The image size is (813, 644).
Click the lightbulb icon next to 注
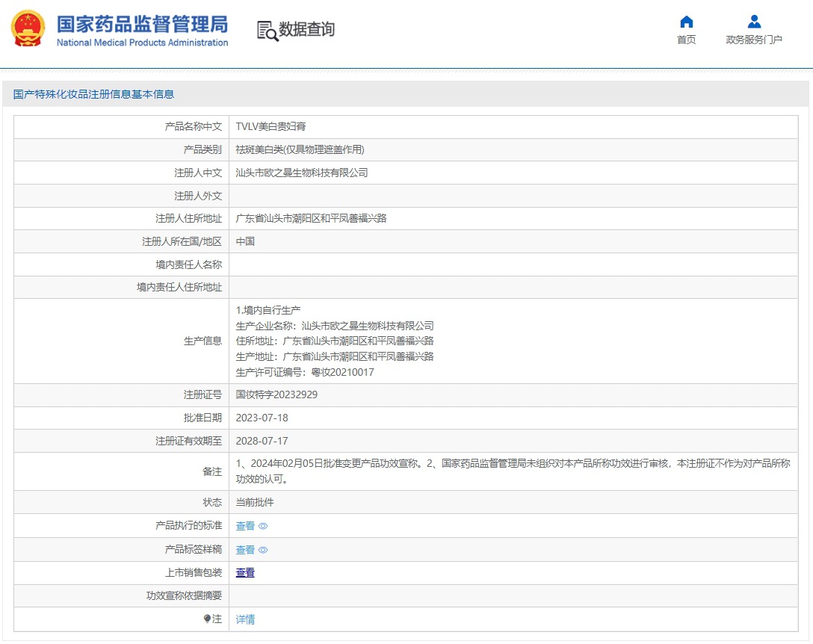click(207, 619)
